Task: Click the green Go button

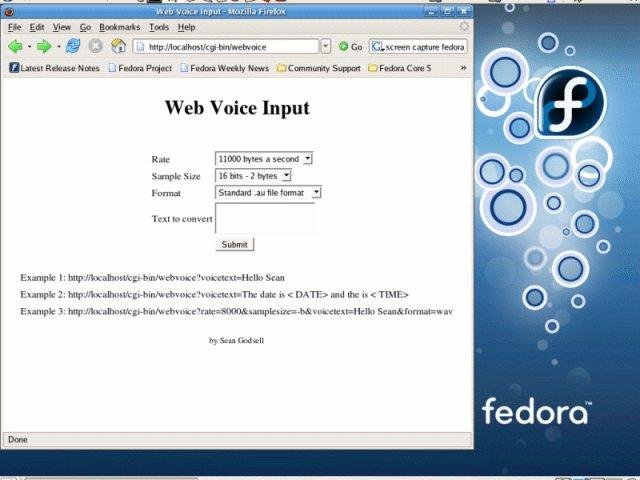Action: tap(351, 47)
